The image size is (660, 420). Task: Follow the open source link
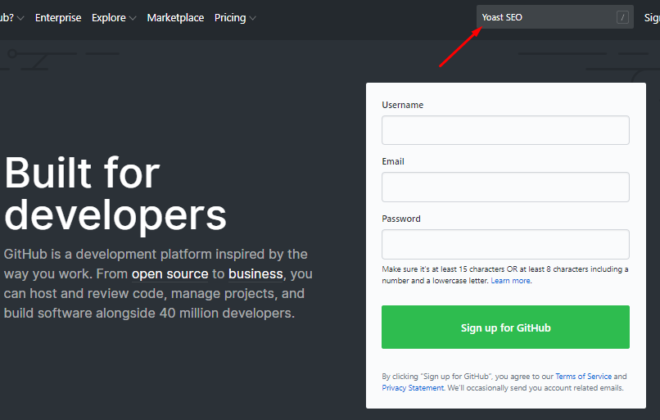click(170, 274)
